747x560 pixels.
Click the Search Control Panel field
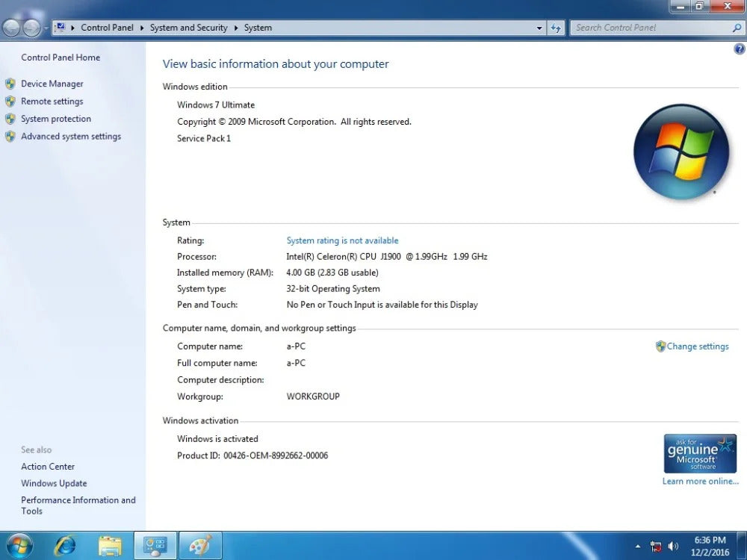650,28
